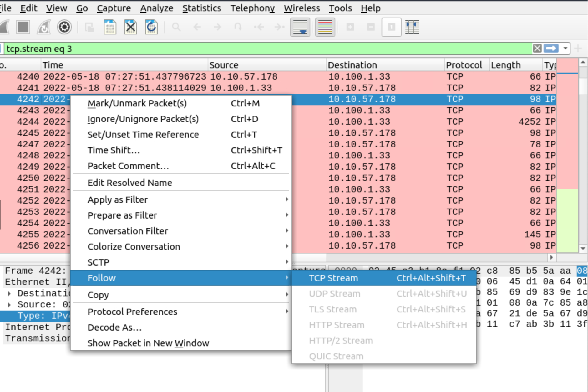Image resolution: width=588 pixels, height=392 pixels.
Task: Open the Analyze menu
Action: (157, 8)
